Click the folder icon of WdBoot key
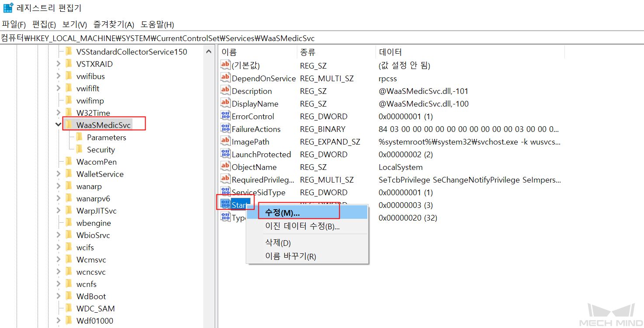Image resolution: width=644 pixels, height=328 pixels. point(68,296)
